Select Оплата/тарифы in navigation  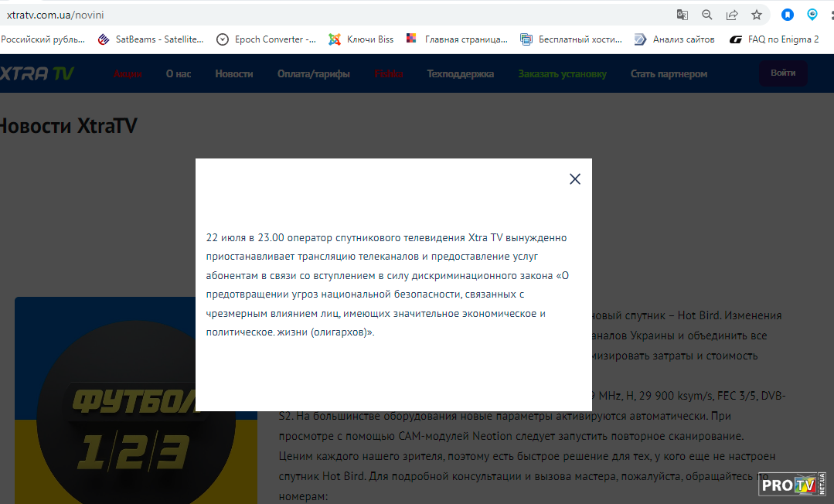313,74
